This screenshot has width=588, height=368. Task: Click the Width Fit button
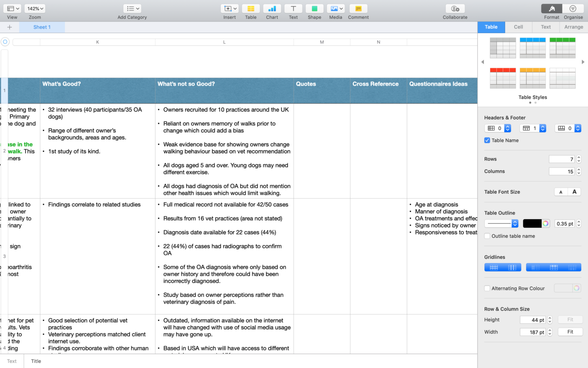pyautogui.click(x=570, y=332)
